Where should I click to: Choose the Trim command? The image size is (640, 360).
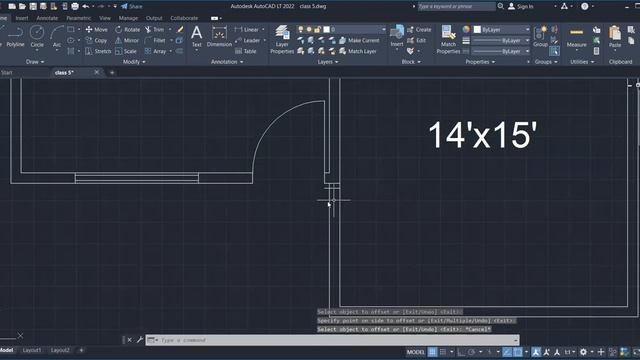tap(154, 29)
